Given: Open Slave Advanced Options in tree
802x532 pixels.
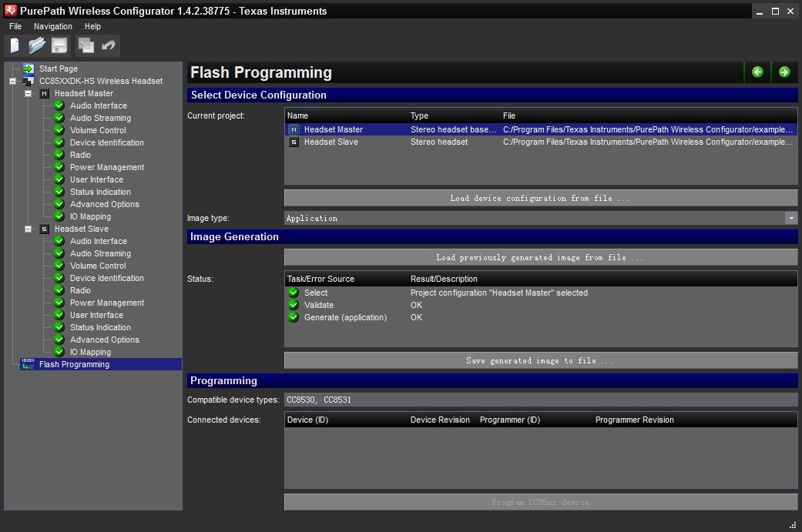Looking at the screenshot, I should (104, 340).
